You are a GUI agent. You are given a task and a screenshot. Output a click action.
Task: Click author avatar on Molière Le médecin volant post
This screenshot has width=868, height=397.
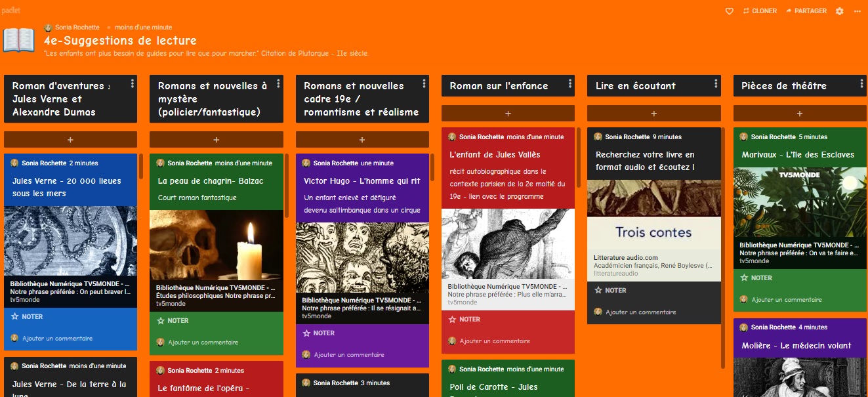point(743,327)
